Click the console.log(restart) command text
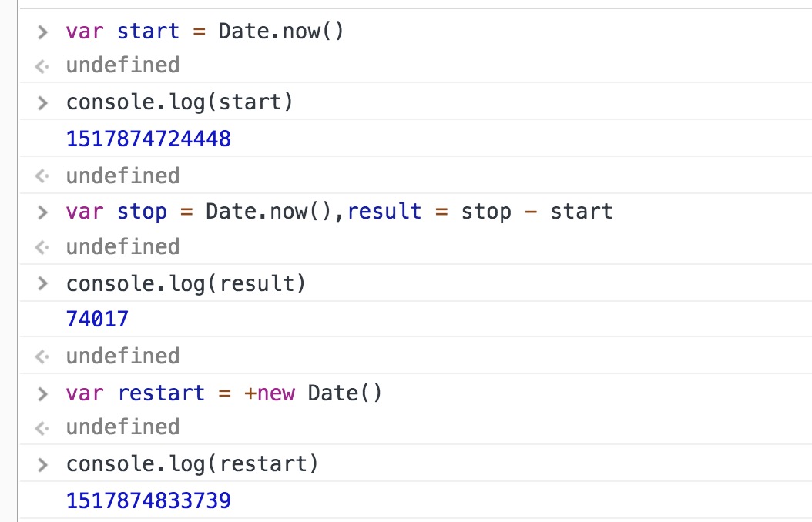 [192, 465]
